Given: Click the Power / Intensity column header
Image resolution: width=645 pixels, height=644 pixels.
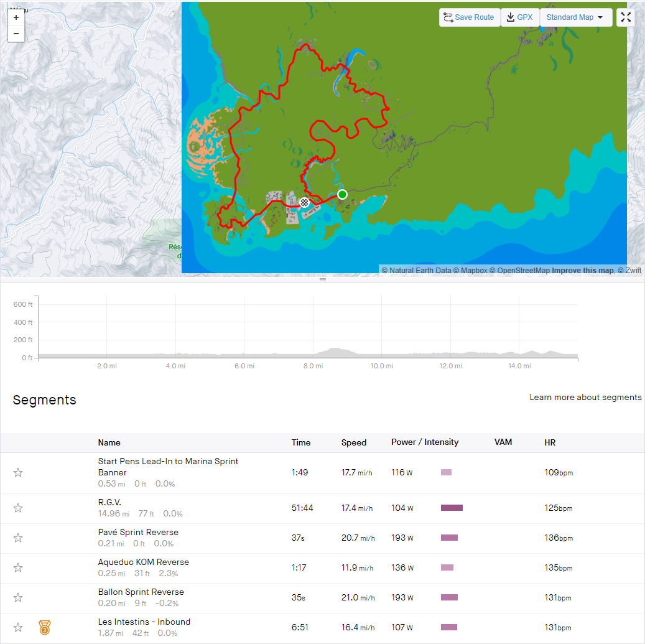Looking at the screenshot, I should coord(425,442).
